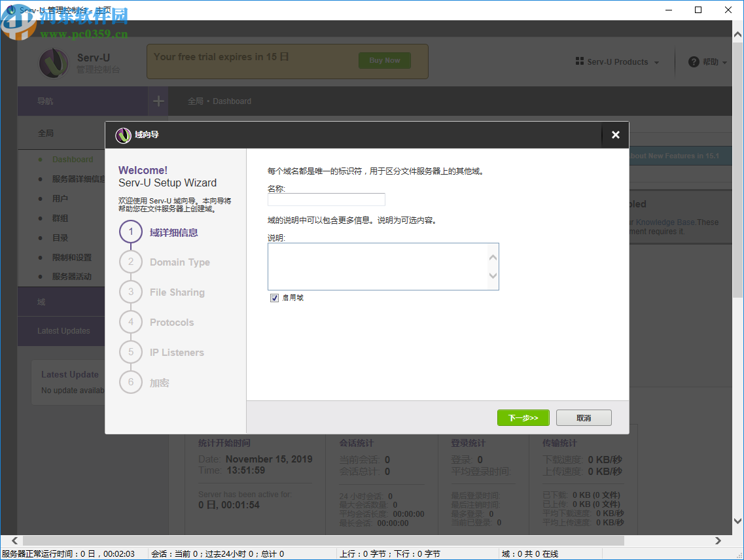Click the horizontal scrollbar thumb
Viewport: 744px width, 560px height.
click(324, 540)
